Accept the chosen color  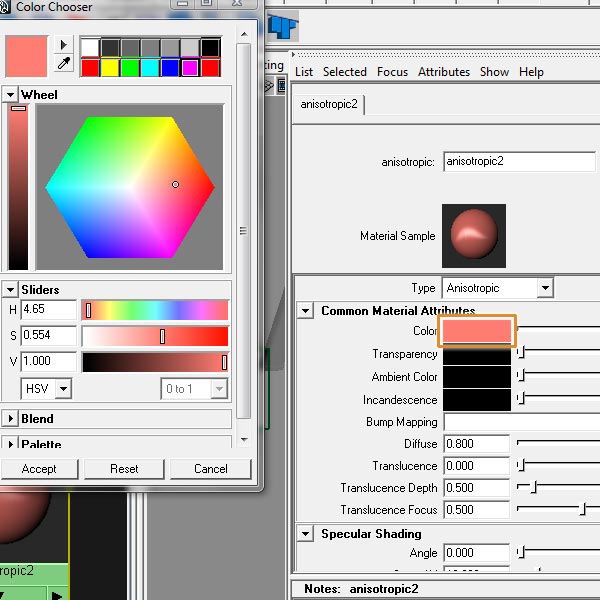click(39, 469)
